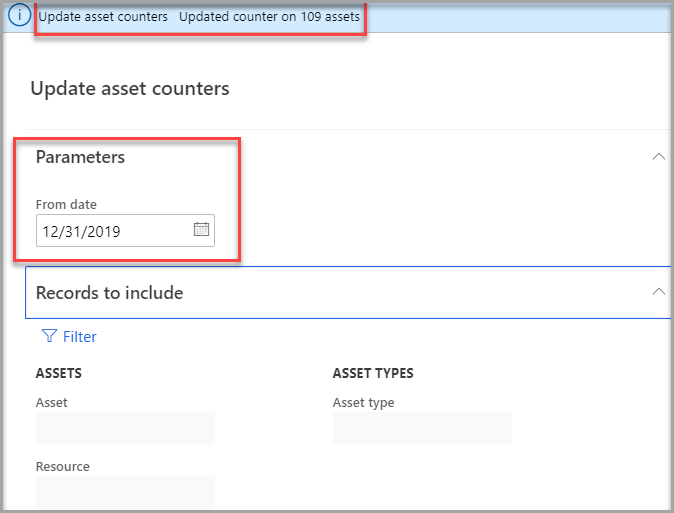Viewport: 674px width, 513px height.
Task: Select the Asset field box
Action: (125, 428)
